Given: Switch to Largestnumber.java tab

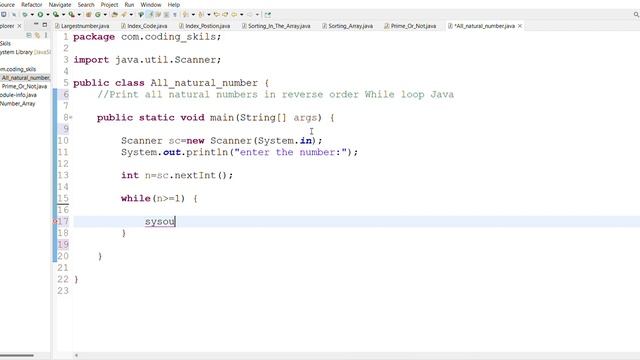Looking at the screenshot, I should [x=82, y=26].
